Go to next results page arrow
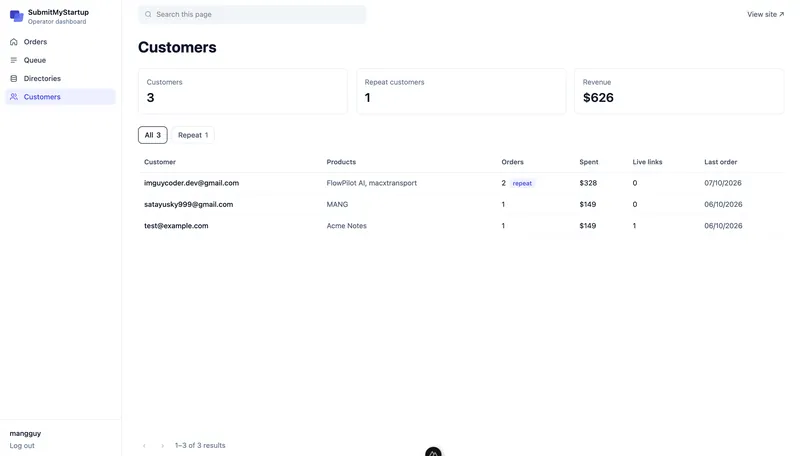800x456 pixels. pos(162,446)
